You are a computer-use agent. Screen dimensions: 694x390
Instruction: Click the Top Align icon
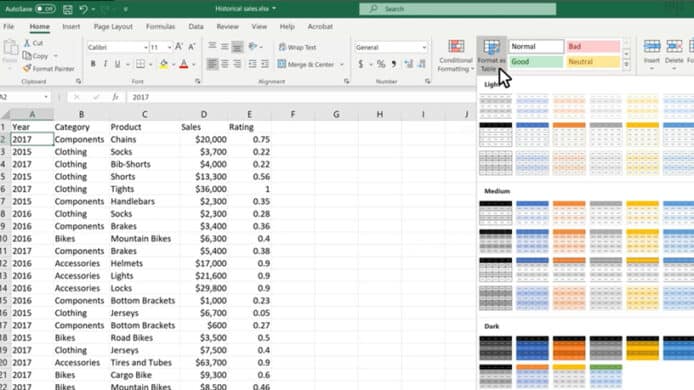(x=212, y=46)
